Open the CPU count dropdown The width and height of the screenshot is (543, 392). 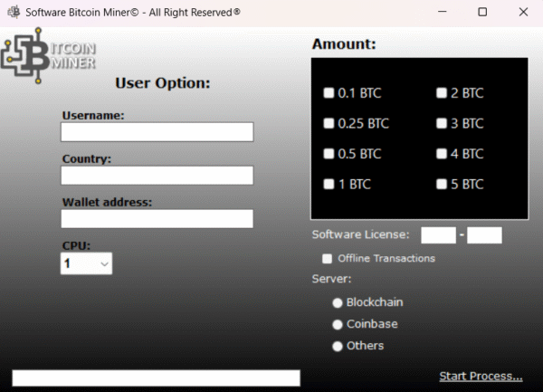click(x=87, y=263)
